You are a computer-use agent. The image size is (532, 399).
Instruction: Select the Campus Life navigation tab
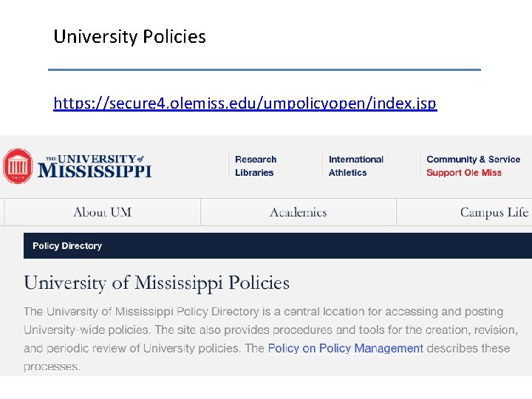coord(494,212)
